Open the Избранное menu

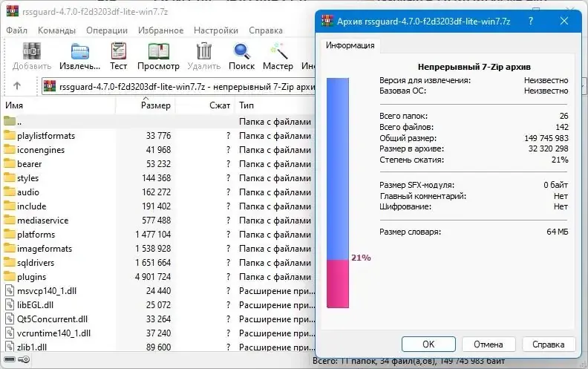(x=161, y=30)
